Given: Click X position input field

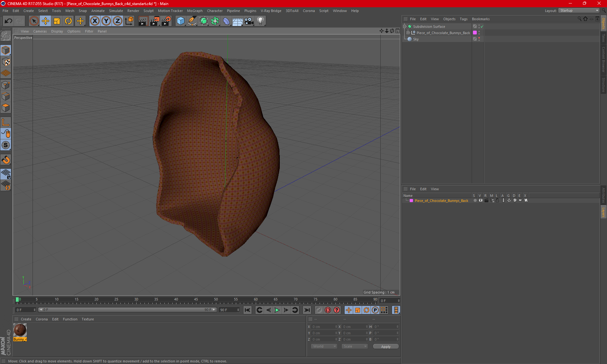Looking at the screenshot, I should 324,327.
